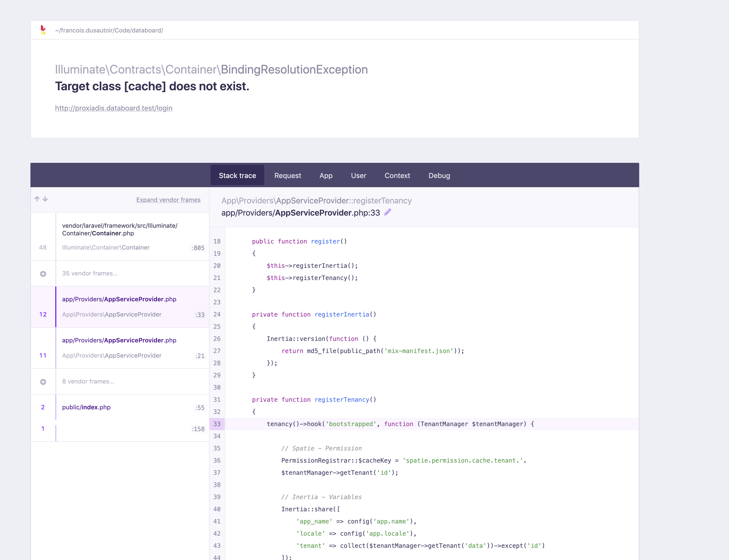The image size is (729, 560).
Task: Click the Ignition flame logo
Action: pos(43,30)
